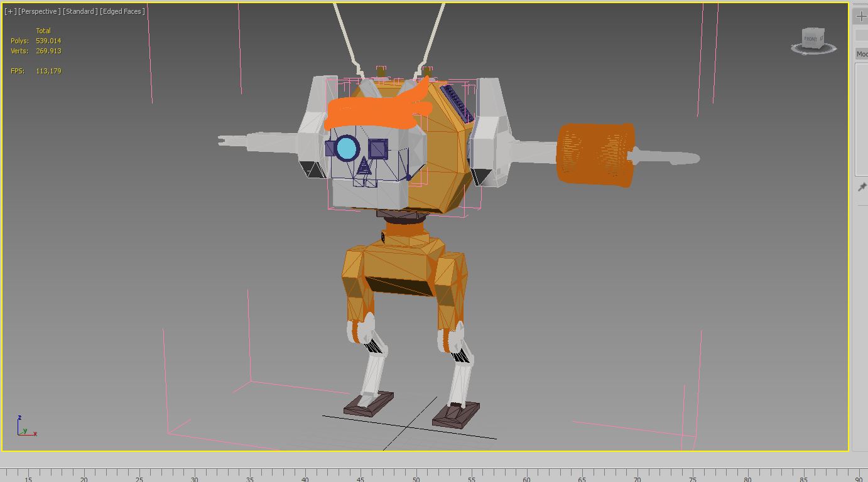Select the orange cylinder on the robot's arm

595,154
